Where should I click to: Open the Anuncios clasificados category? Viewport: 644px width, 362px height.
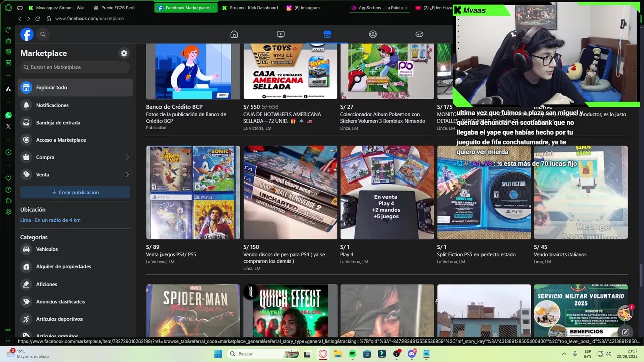pos(75,302)
